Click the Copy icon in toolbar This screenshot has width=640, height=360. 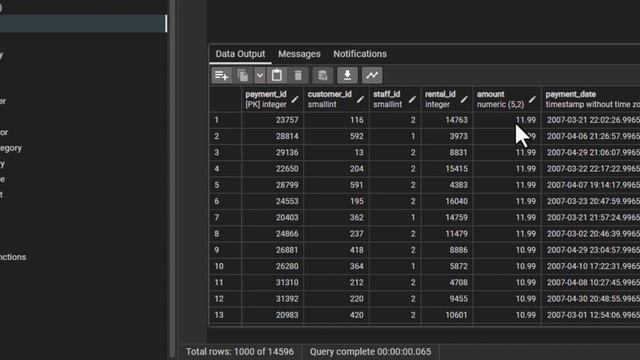243,76
